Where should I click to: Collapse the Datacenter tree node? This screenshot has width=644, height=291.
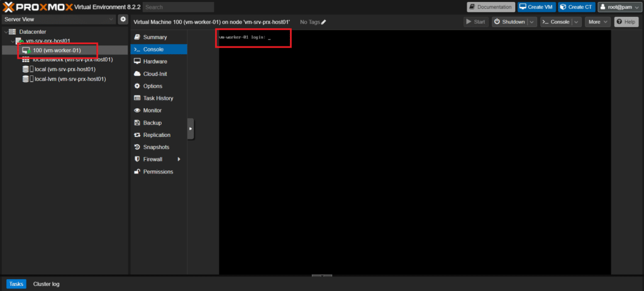[6, 31]
